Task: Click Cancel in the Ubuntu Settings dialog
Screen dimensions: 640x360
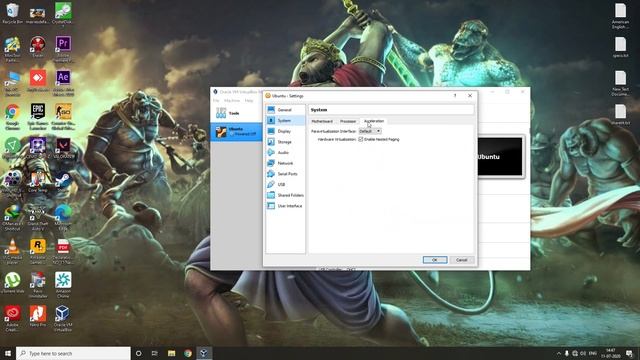Action: pos(462,260)
